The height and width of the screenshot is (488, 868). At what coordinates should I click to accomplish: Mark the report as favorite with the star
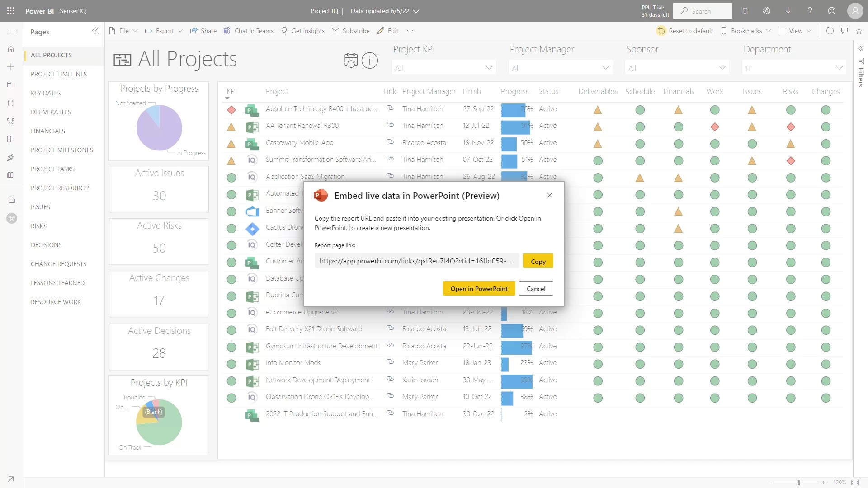[x=859, y=31]
